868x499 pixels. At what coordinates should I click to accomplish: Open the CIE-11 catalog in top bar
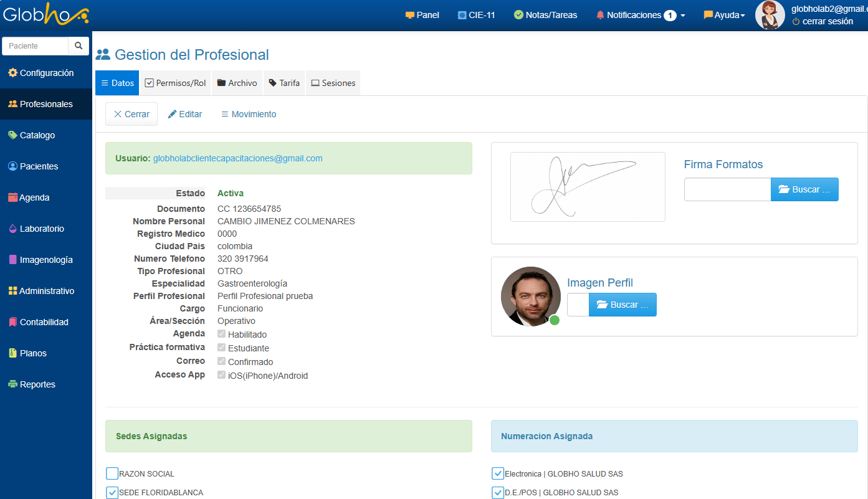476,15
